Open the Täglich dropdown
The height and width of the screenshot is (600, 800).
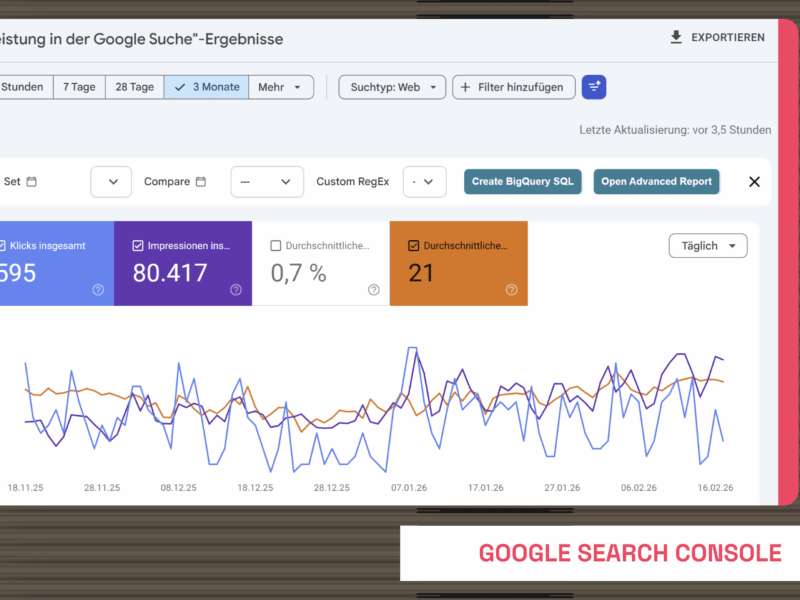(708, 245)
